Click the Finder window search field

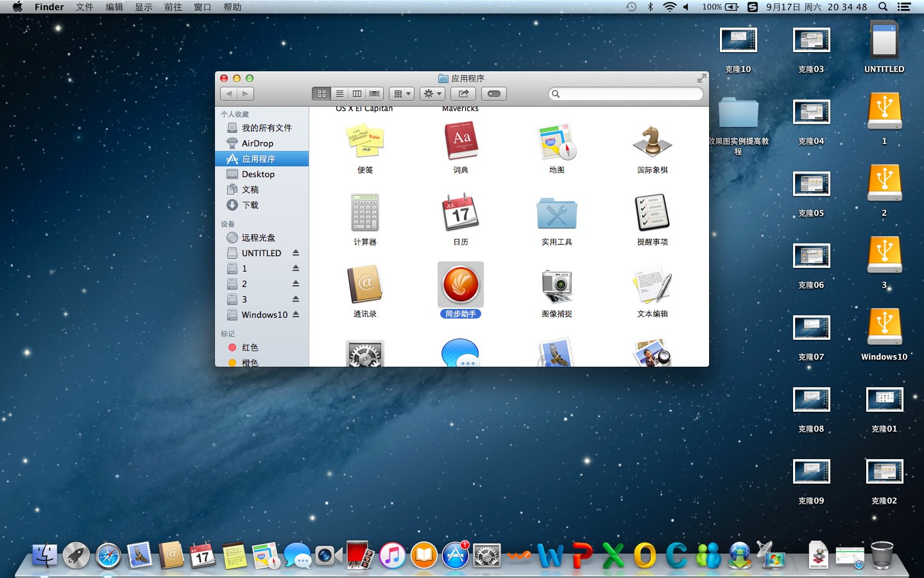(x=626, y=94)
